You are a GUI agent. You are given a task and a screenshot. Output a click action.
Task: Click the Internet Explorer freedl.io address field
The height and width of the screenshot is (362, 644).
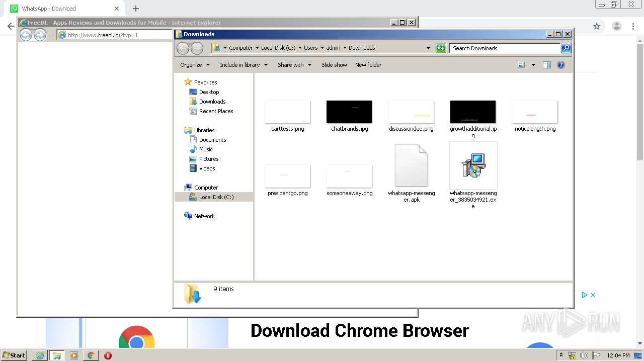[115, 35]
